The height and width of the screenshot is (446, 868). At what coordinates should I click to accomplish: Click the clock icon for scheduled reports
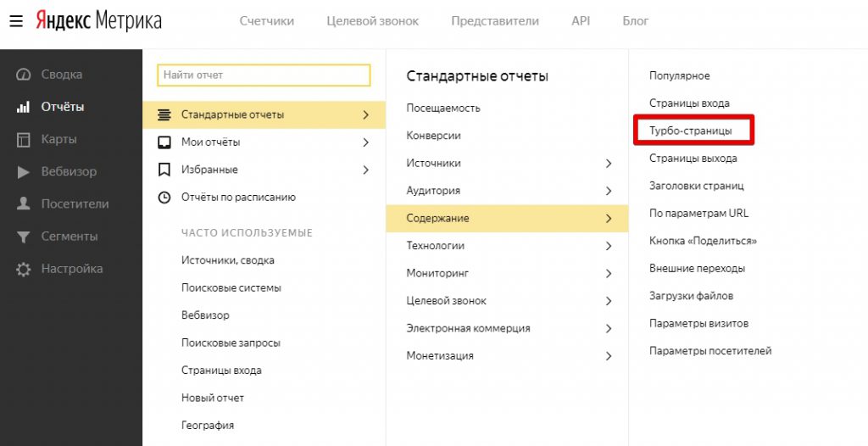[x=164, y=198]
